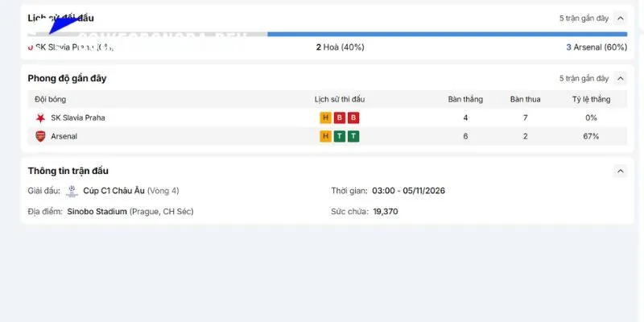
Task: Open the Cúp C1 Châu Âu competition link
Action: coord(114,191)
